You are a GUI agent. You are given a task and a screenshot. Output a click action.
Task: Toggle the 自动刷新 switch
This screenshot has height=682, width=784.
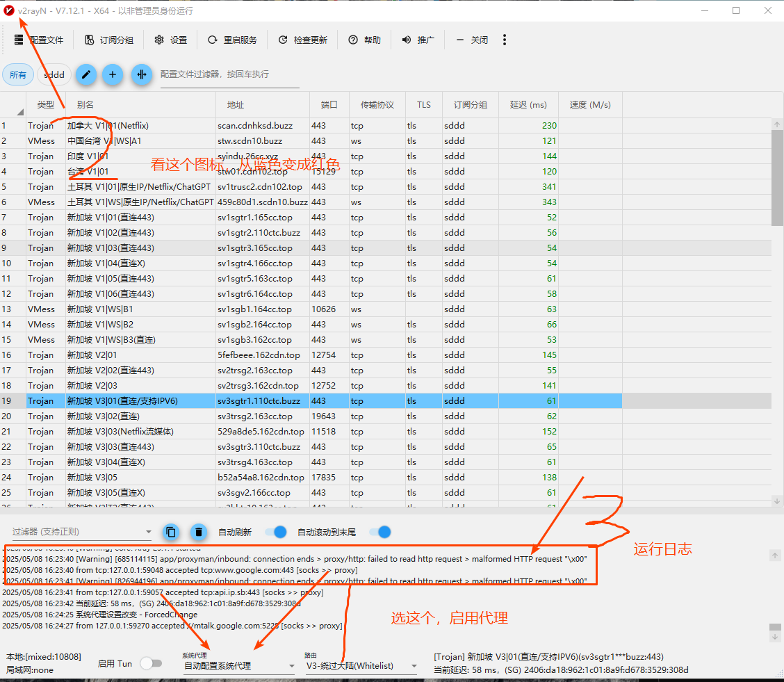pyautogui.click(x=276, y=533)
